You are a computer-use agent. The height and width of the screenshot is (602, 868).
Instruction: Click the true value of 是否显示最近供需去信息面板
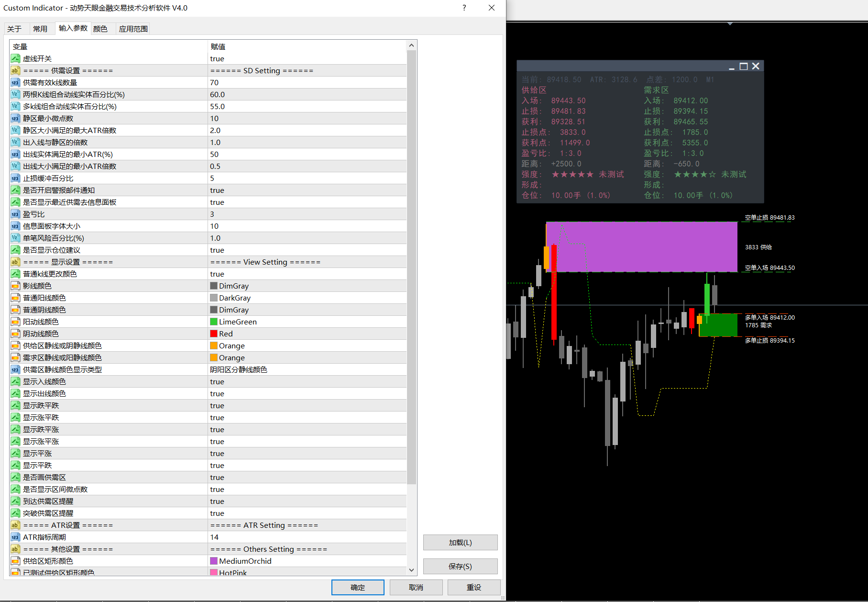point(217,202)
